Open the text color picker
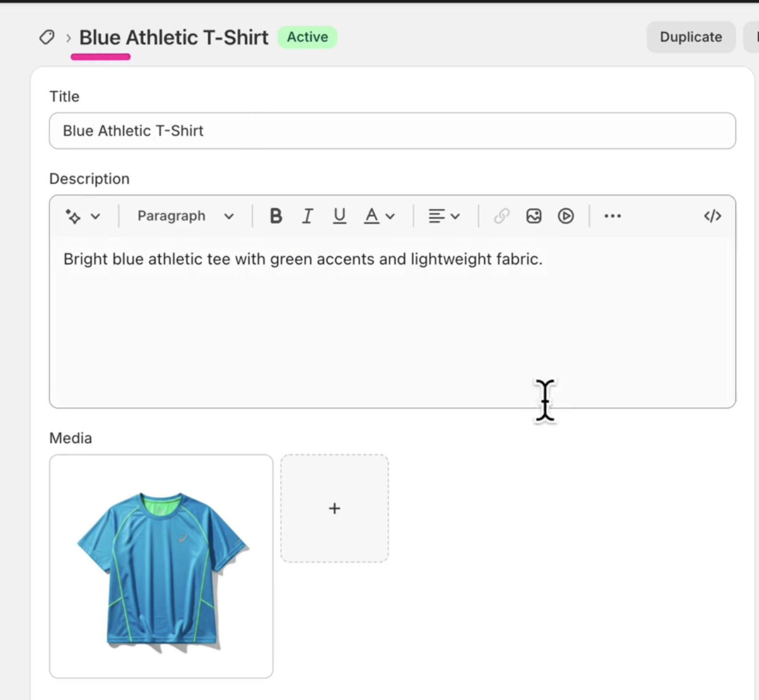Image resolution: width=759 pixels, height=700 pixels. [x=371, y=216]
